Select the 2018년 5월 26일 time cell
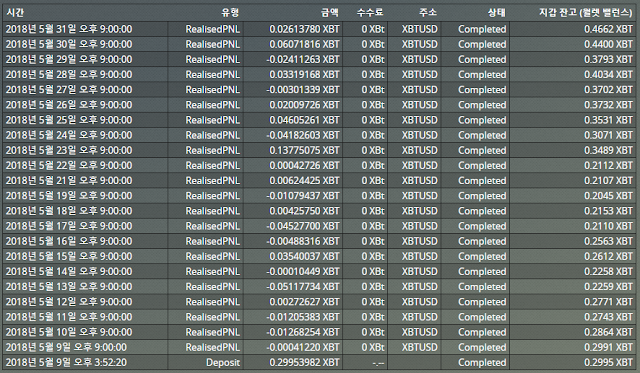640x373 pixels. point(69,104)
